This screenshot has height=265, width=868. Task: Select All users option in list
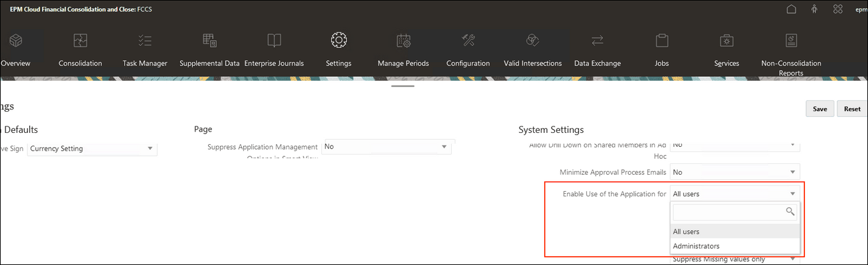coord(686,231)
